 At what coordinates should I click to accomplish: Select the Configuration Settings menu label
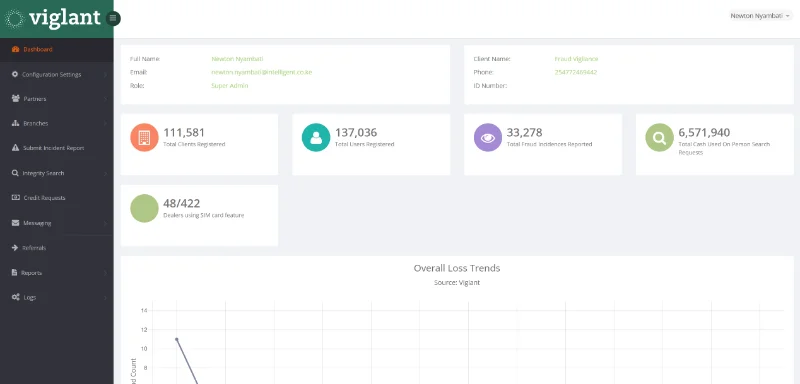52,74
